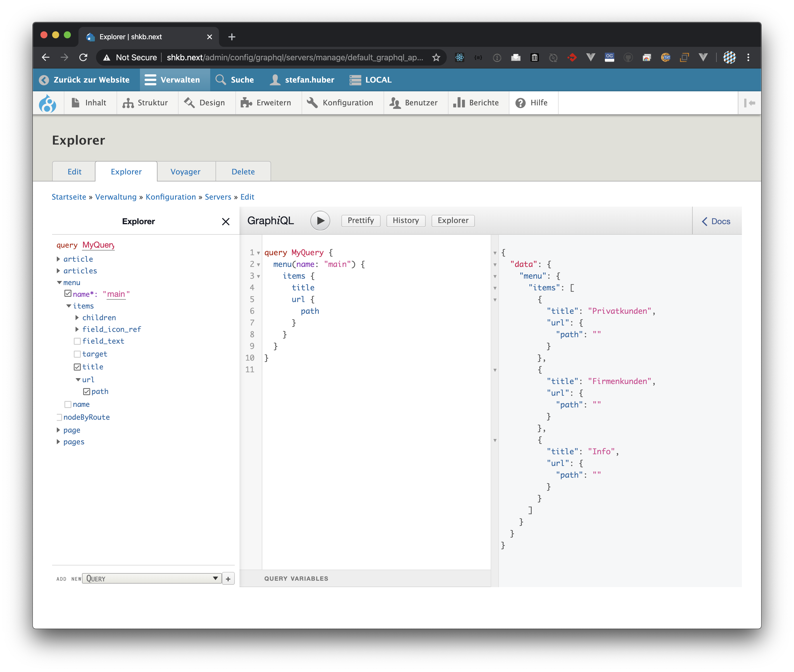Open the Chrome three-dot menu
Screen dimensions: 794x672
(x=748, y=58)
